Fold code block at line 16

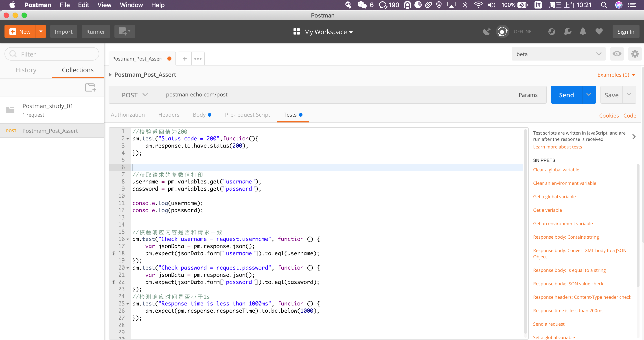pyautogui.click(x=128, y=239)
